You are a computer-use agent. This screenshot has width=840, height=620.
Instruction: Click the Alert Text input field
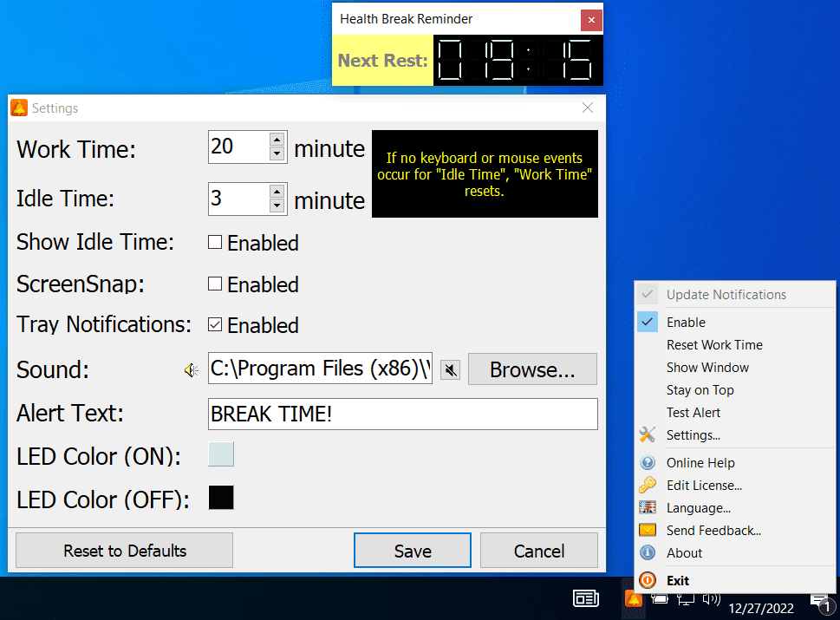(403, 414)
